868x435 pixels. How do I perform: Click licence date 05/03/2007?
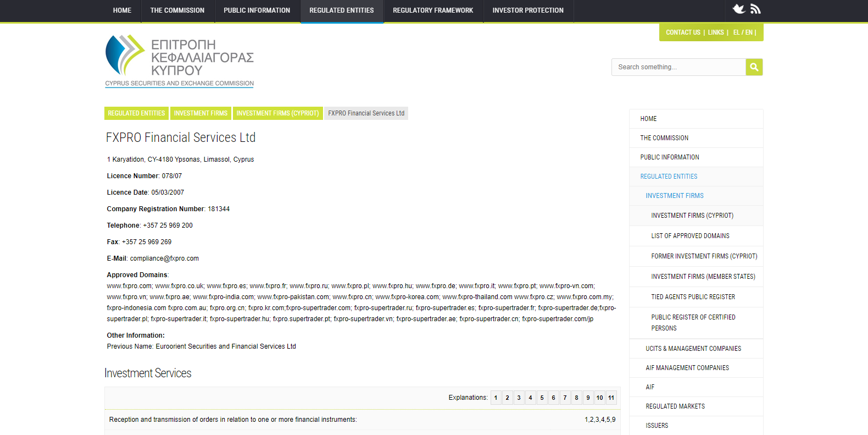[168, 192]
